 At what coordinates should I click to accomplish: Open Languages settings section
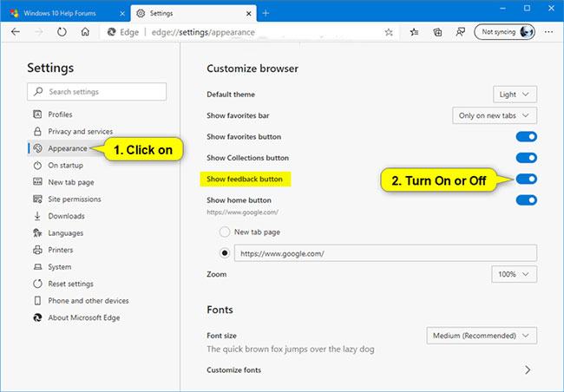coord(65,233)
